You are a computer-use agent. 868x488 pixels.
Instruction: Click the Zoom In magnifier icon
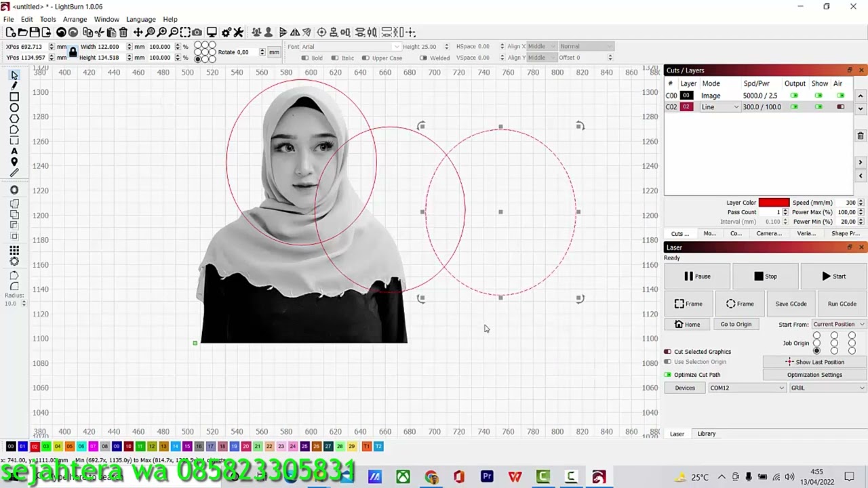tap(162, 32)
